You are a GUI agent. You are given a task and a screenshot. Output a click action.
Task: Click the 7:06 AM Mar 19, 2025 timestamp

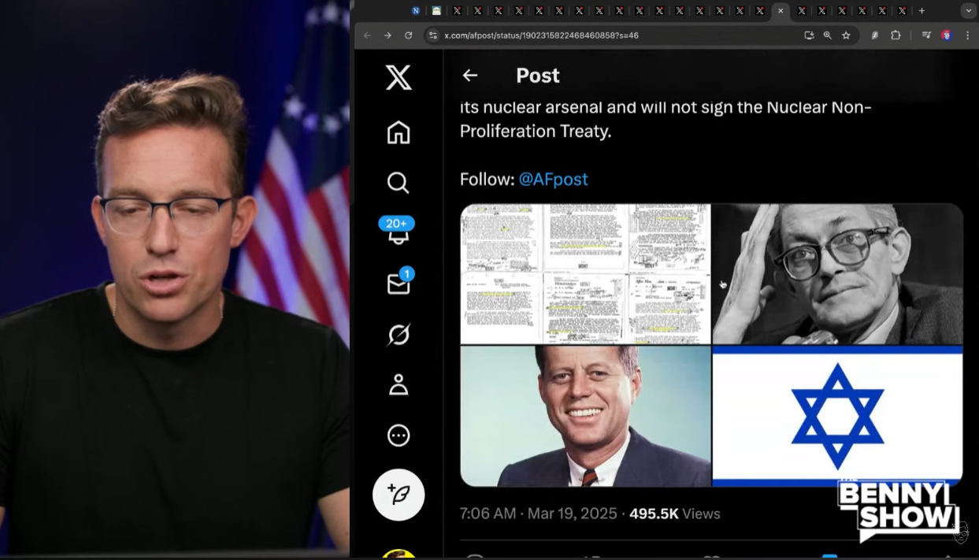tap(538, 514)
